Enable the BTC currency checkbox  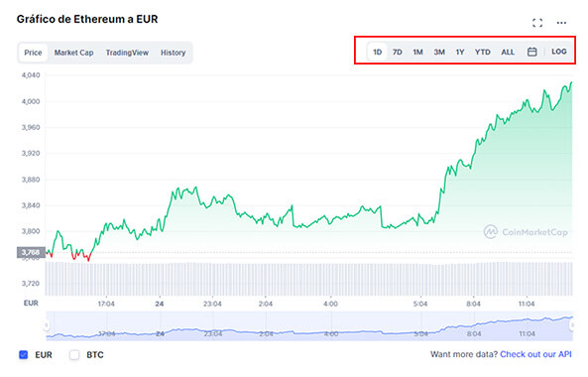coord(74,354)
